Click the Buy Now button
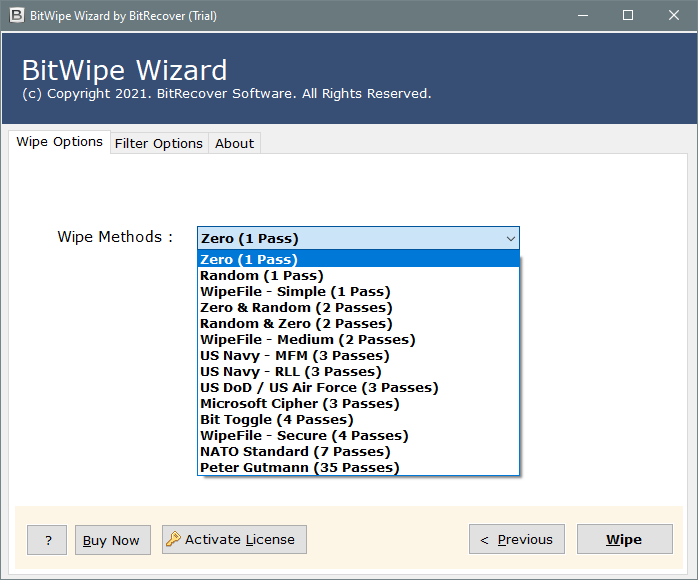 point(113,540)
